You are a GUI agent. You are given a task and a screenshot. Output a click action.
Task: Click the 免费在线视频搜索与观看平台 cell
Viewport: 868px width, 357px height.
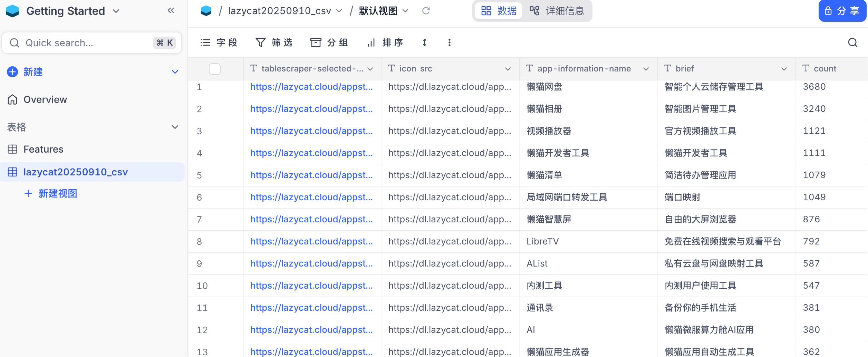tap(727, 241)
